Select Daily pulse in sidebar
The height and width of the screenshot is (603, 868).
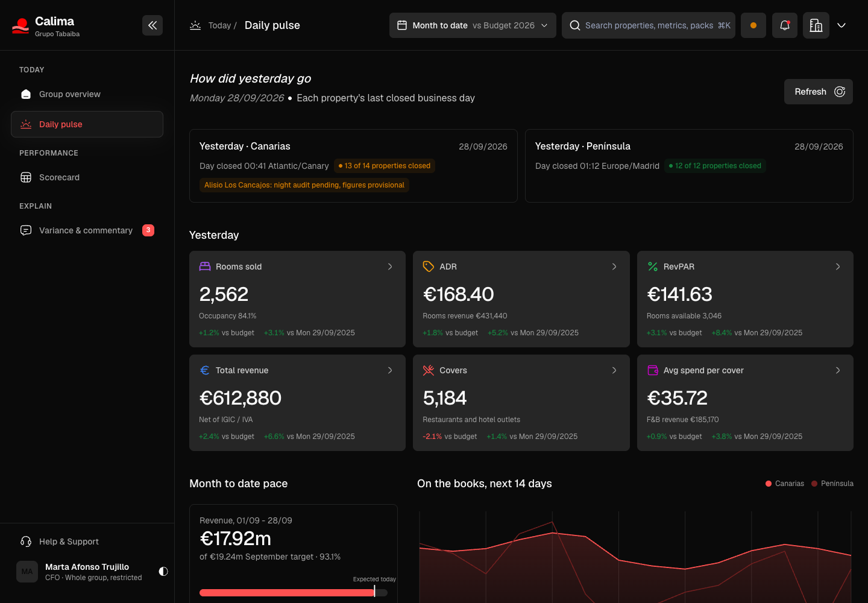point(87,124)
